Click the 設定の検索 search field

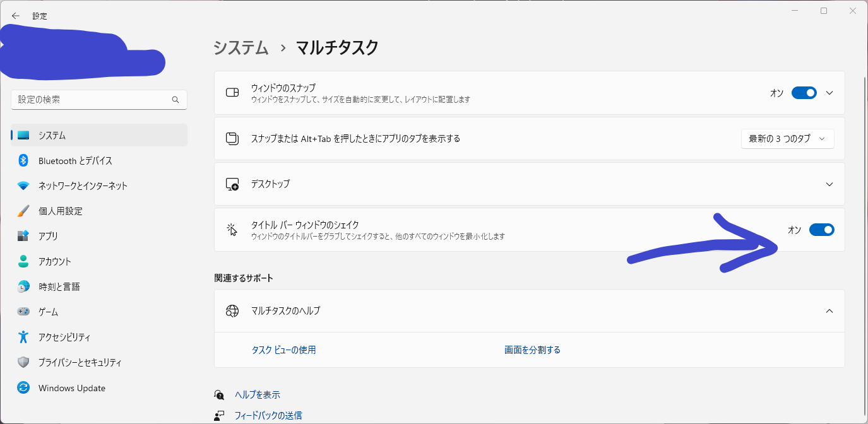click(x=99, y=100)
